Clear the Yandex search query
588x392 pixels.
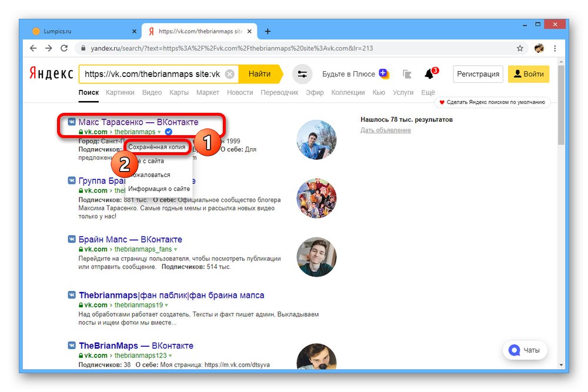click(x=230, y=74)
